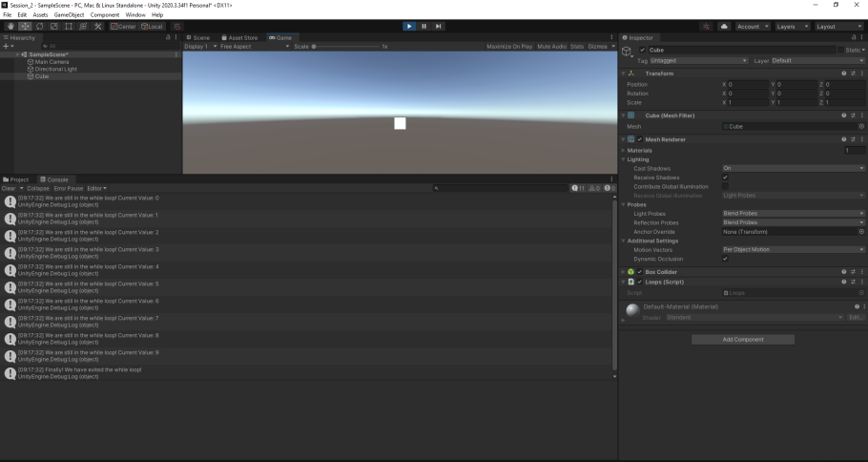This screenshot has height=462, width=868.
Task: Switch to the Project tab
Action: coord(15,179)
